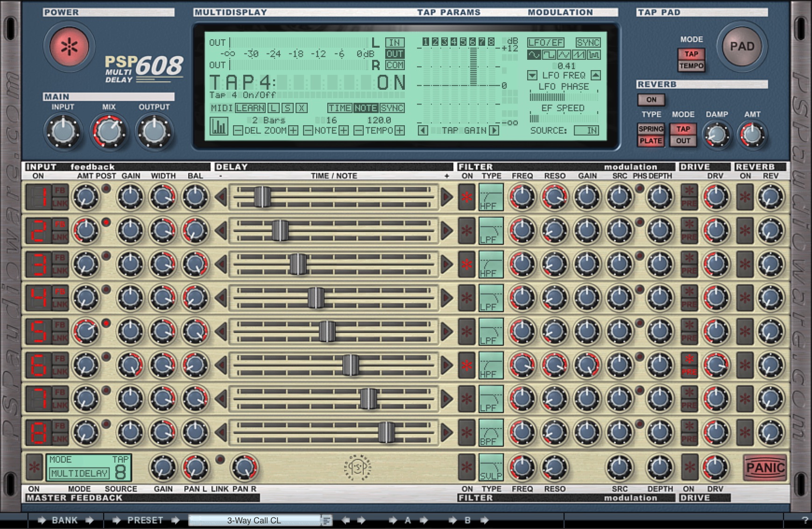
Task: Enable Tap 3 reverb send ON asterisk
Action: pos(745,264)
